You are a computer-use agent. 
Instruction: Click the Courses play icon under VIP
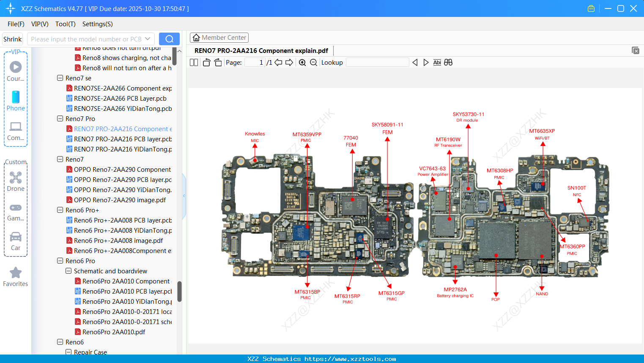(16, 67)
